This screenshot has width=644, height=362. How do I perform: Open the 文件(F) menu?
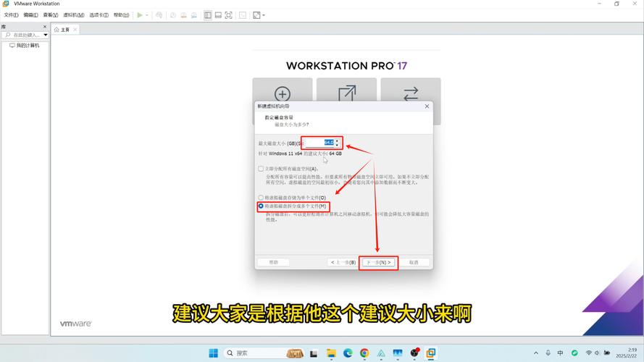coord(11,15)
